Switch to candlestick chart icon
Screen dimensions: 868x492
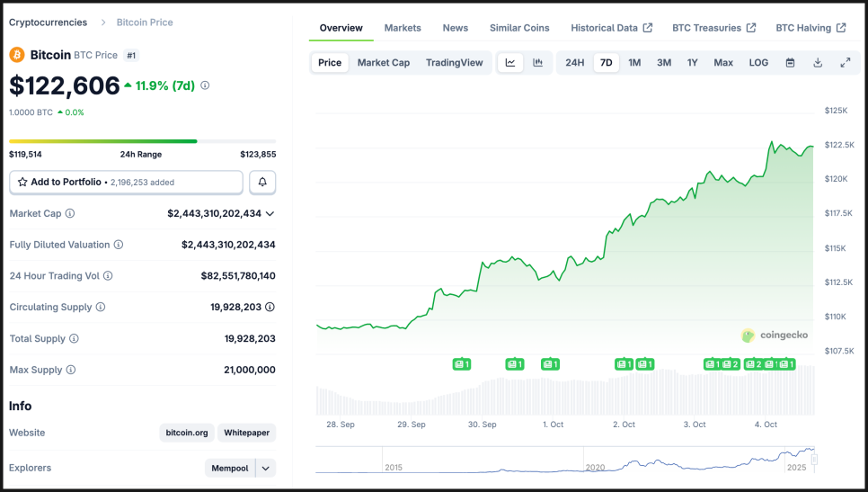pos(537,63)
